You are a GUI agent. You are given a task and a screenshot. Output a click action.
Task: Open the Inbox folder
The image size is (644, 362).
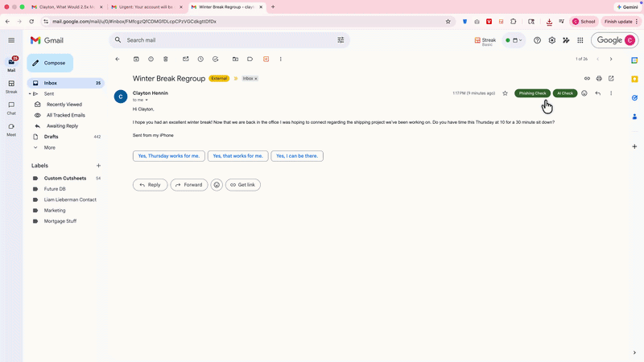[x=66, y=83]
